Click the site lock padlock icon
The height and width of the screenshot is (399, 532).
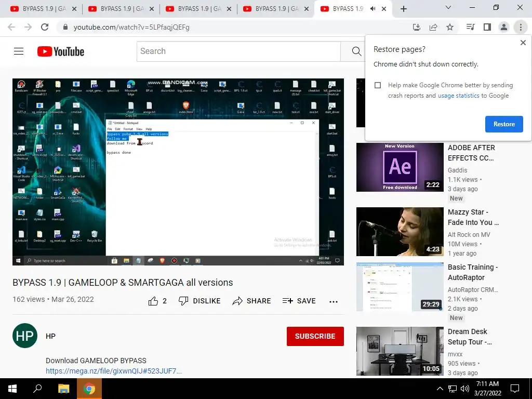(x=65, y=27)
